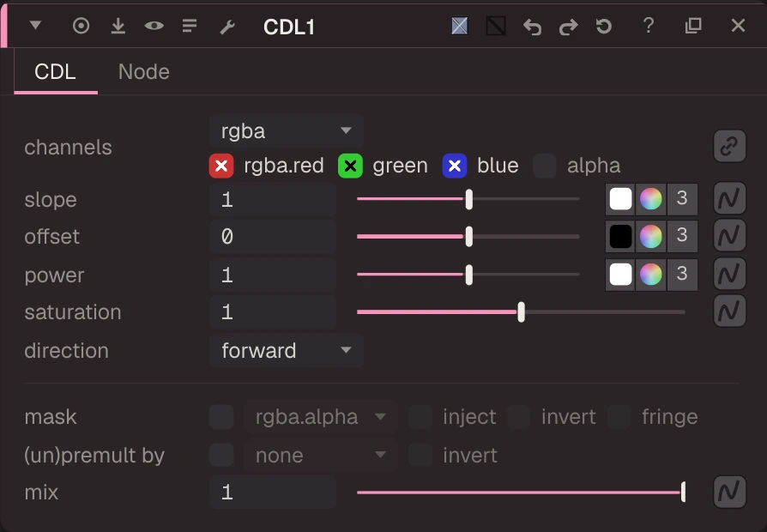Redo the last change in CDL1

click(x=569, y=27)
